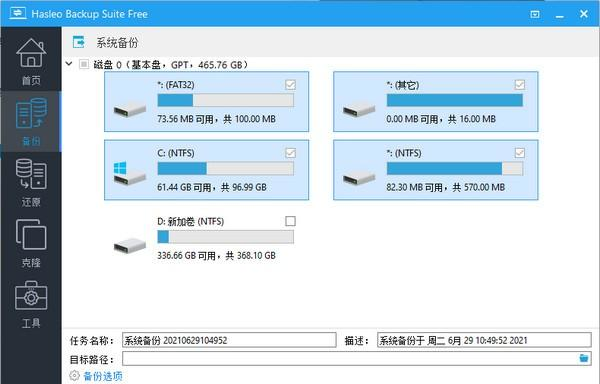Click the Hasleo app logo in title bar
Screen dimensions: 600x384
pyautogui.click(x=18, y=13)
